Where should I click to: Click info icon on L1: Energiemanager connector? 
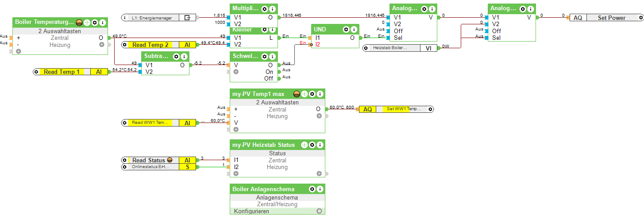coord(125,18)
